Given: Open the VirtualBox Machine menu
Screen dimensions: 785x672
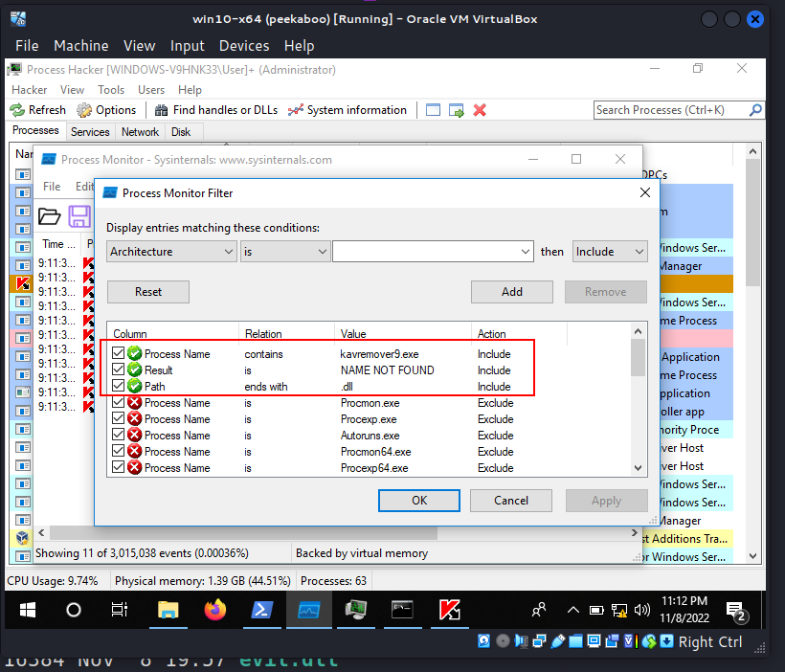Looking at the screenshot, I should coord(81,46).
